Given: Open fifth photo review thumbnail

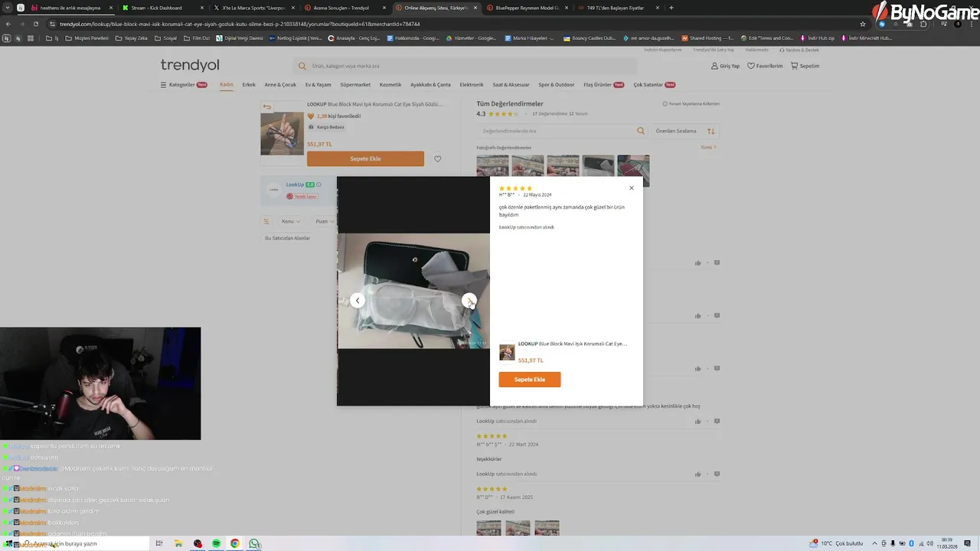Looking at the screenshot, I should click(x=633, y=171).
